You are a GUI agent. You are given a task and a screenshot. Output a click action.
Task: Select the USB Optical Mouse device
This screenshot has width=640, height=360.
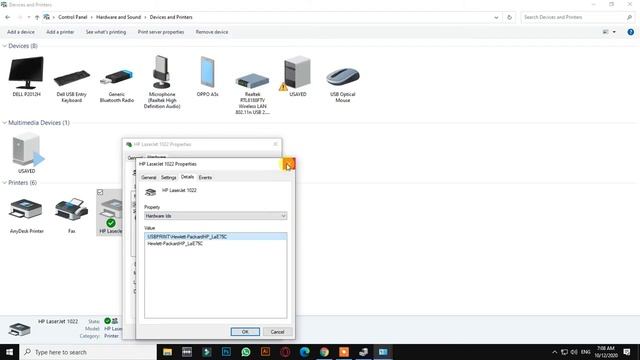(342, 84)
